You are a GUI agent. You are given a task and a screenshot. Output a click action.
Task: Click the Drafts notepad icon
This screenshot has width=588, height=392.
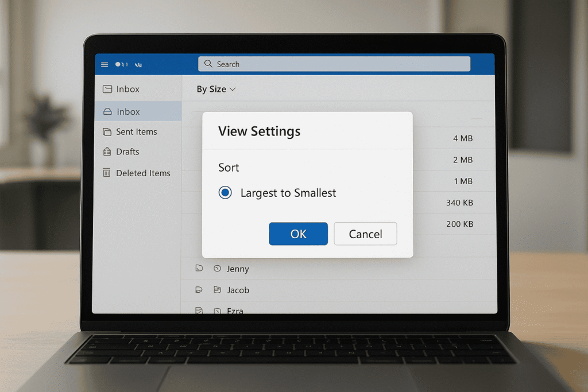pos(107,152)
